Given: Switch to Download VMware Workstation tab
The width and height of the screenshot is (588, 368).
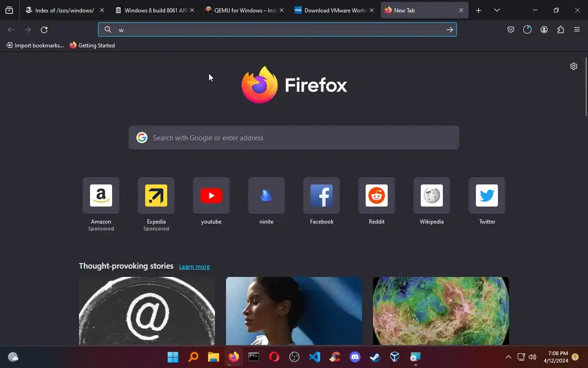Looking at the screenshot, I should click(335, 10).
